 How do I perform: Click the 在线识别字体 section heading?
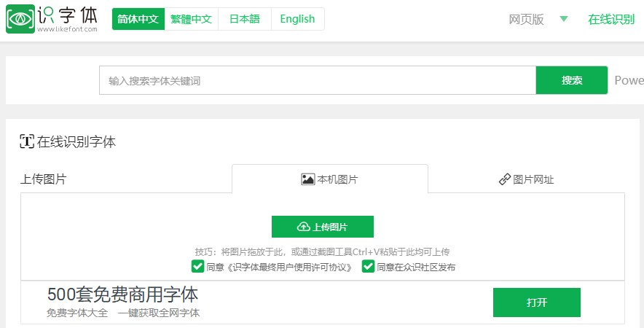tap(76, 142)
